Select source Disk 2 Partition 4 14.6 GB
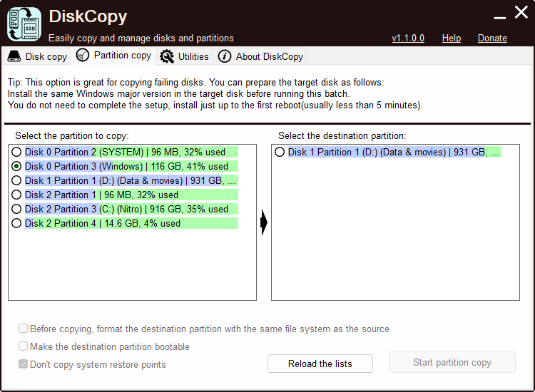 coord(125,223)
